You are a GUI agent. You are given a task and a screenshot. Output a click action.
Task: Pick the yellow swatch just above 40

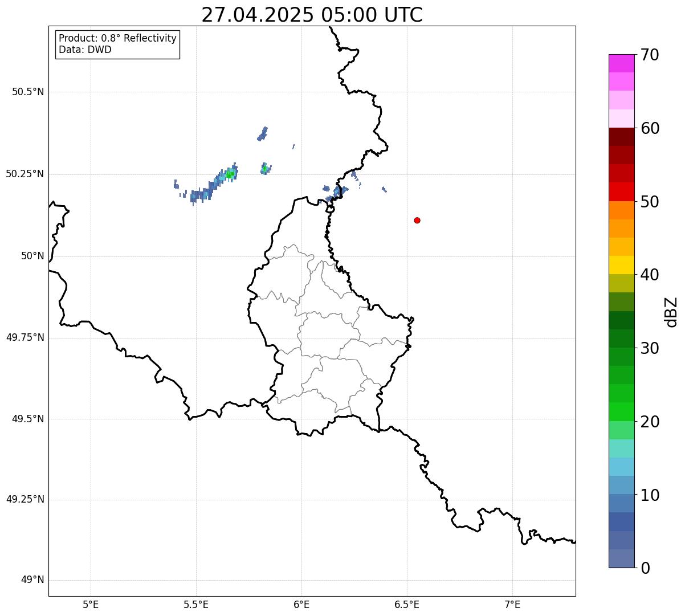pos(621,265)
